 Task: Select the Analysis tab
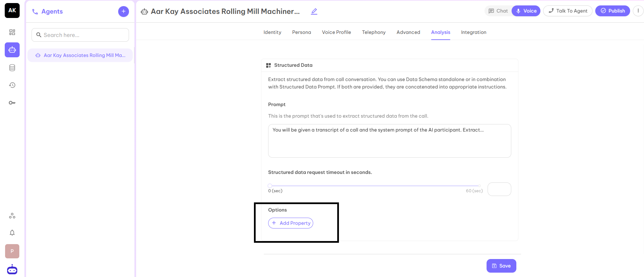(x=441, y=32)
